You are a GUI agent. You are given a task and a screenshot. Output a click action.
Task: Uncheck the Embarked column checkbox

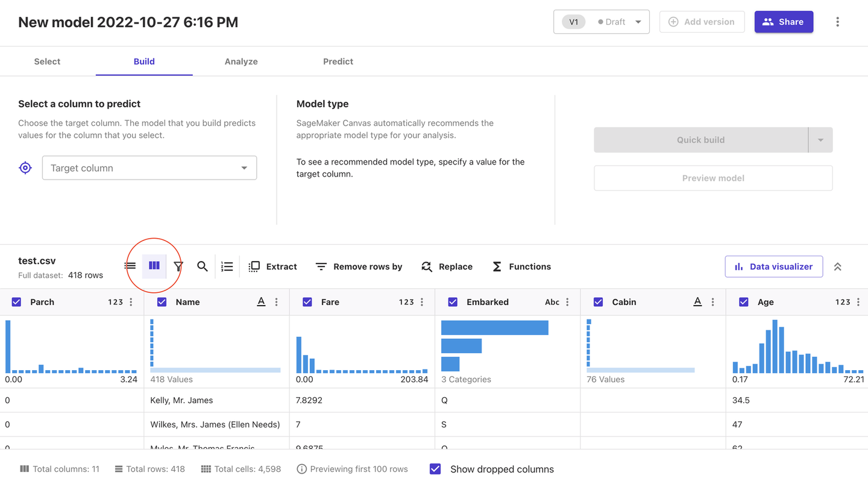point(453,302)
